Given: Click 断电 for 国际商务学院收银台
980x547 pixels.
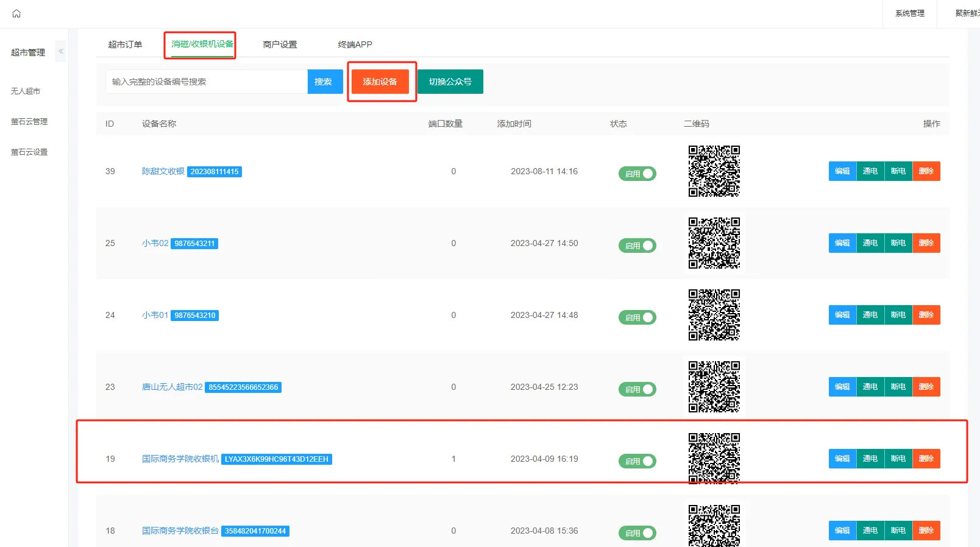Looking at the screenshot, I should (898, 531).
